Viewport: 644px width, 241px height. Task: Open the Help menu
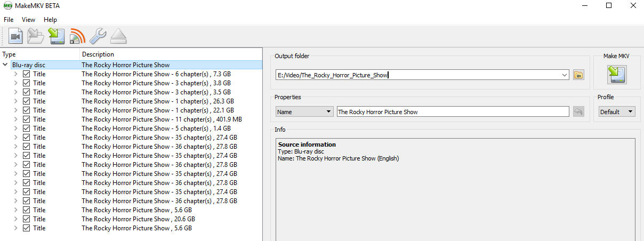50,19
